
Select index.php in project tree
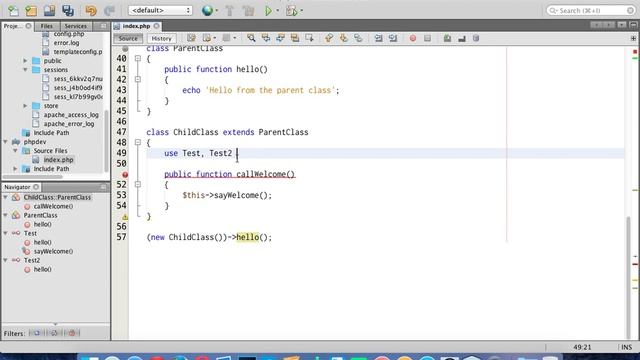(58, 160)
